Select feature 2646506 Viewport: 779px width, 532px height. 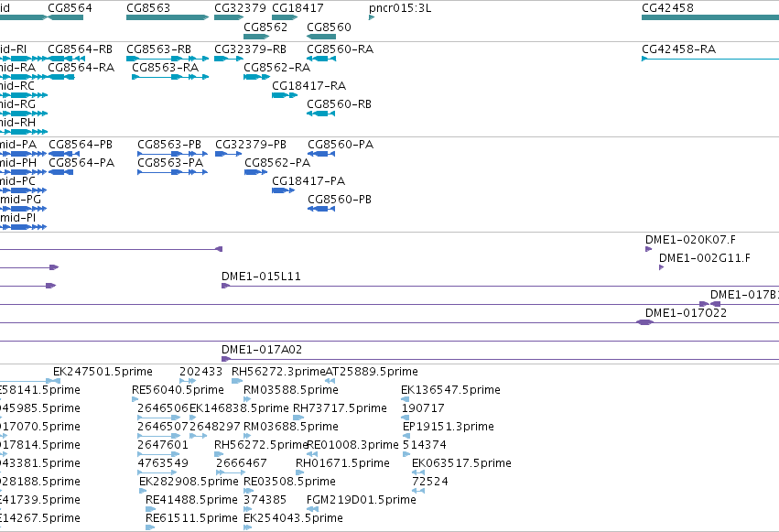[x=158, y=418]
